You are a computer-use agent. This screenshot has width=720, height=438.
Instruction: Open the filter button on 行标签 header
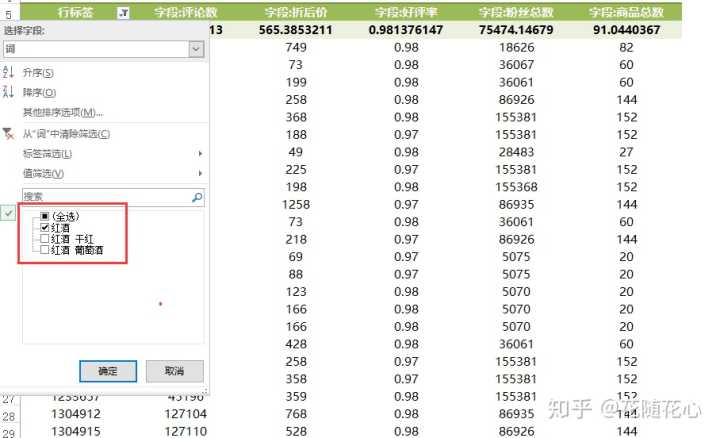coord(123,13)
